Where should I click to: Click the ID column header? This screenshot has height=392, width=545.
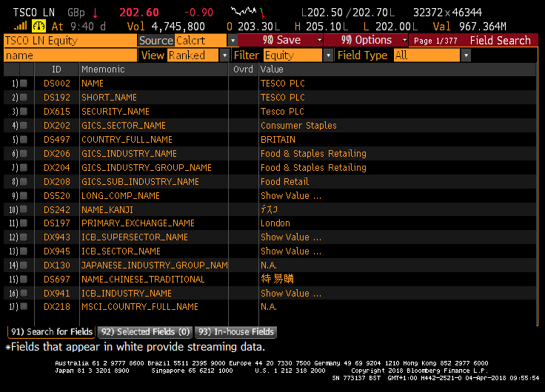(56, 70)
